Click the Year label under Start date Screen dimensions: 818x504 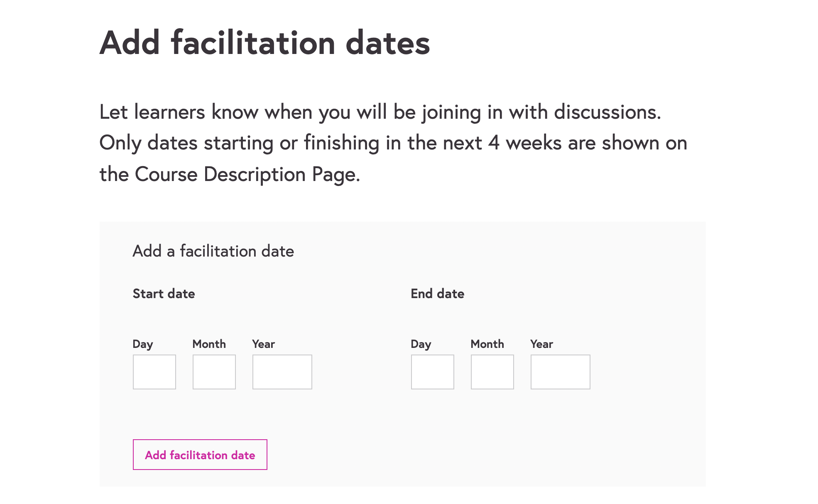(x=263, y=344)
